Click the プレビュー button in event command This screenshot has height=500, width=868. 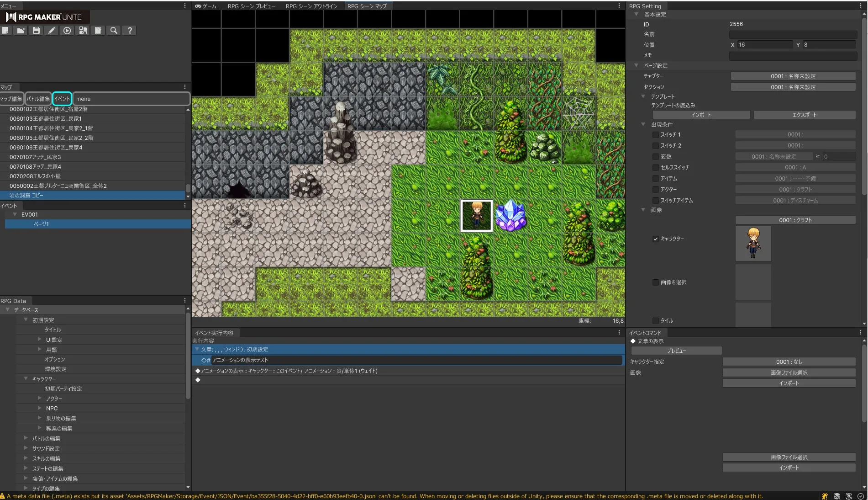coord(676,351)
